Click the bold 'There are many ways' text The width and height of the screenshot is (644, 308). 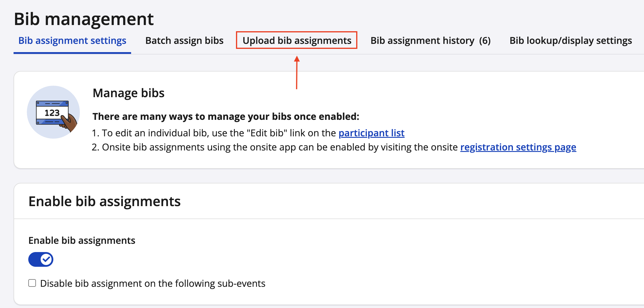click(x=226, y=117)
